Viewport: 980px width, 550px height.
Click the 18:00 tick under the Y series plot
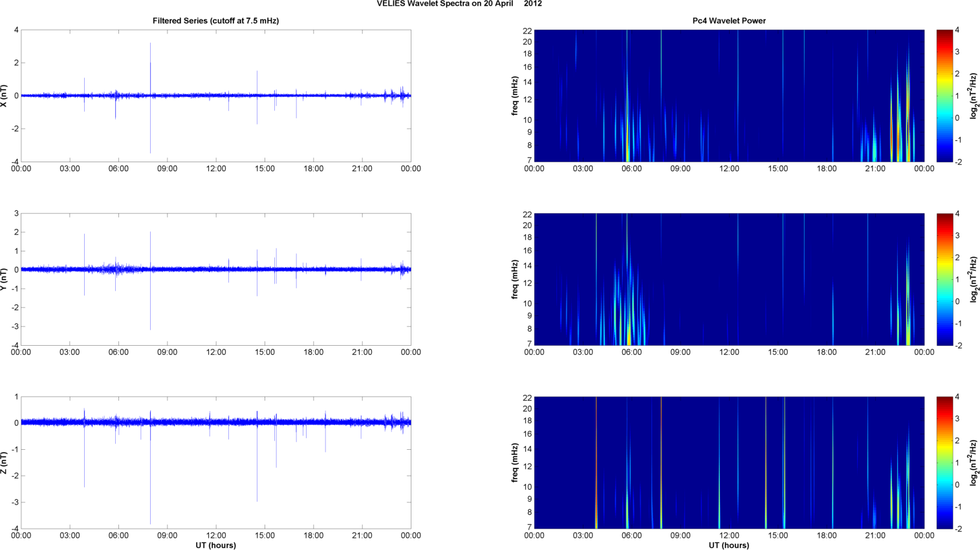pyautogui.click(x=314, y=352)
